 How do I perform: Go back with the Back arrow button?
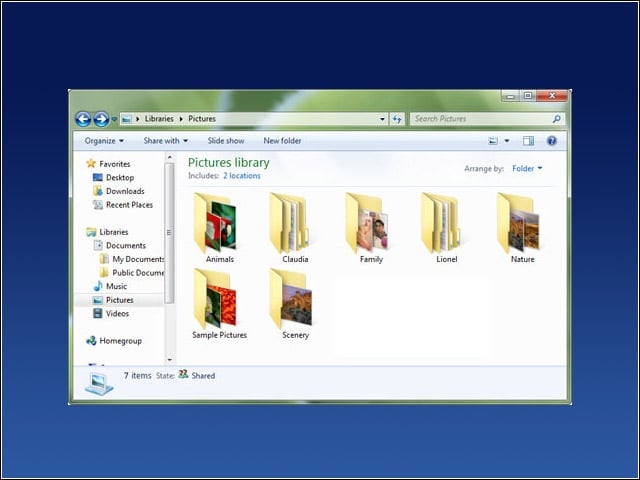[83, 119]
